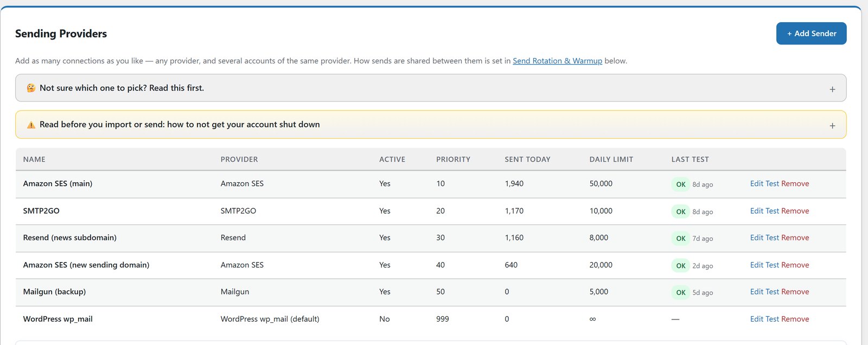This screenshot has width=868, height=345.
Task: Click the OK badge in Resend (news subdomain) row
Action: (681, 238)
